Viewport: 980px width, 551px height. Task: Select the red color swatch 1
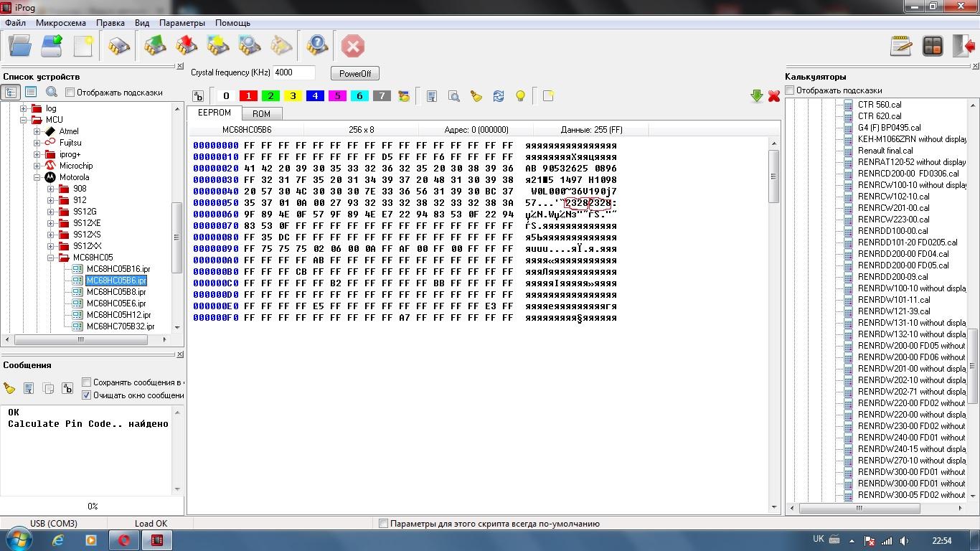tap(248, 96)
